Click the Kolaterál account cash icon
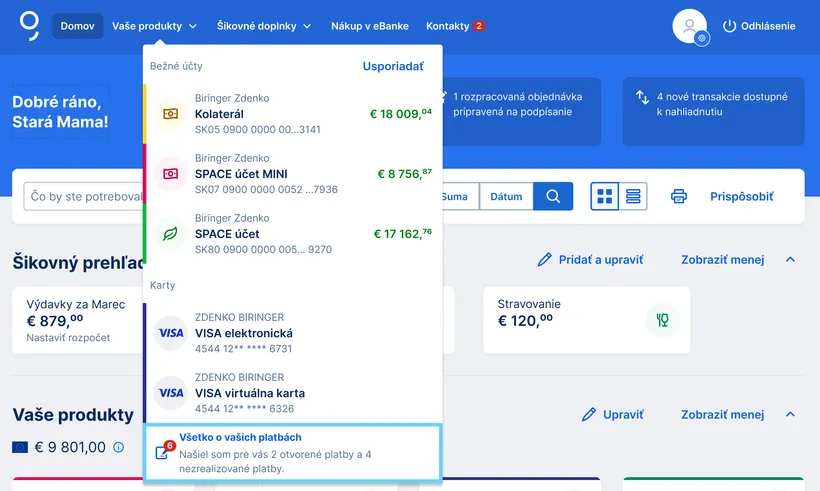This screenshot has height=491, width=820. point(170,113)
